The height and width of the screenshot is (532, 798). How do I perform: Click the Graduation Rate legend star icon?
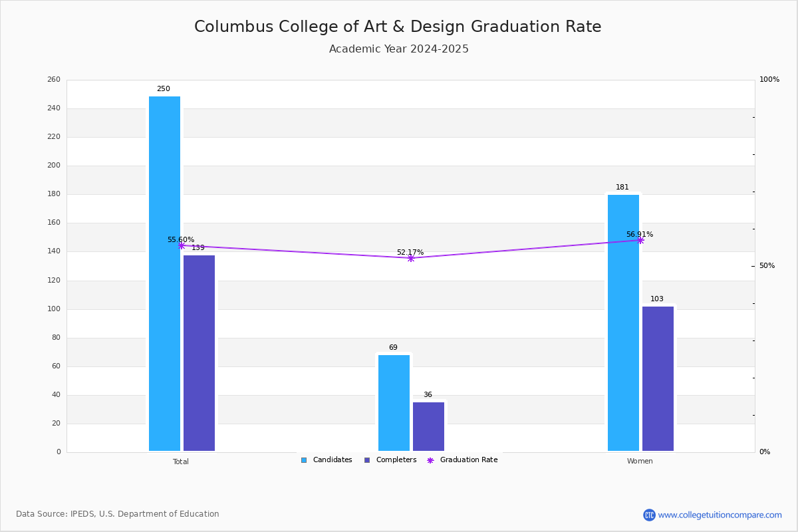pyautogui.click(x=430, y=460)
